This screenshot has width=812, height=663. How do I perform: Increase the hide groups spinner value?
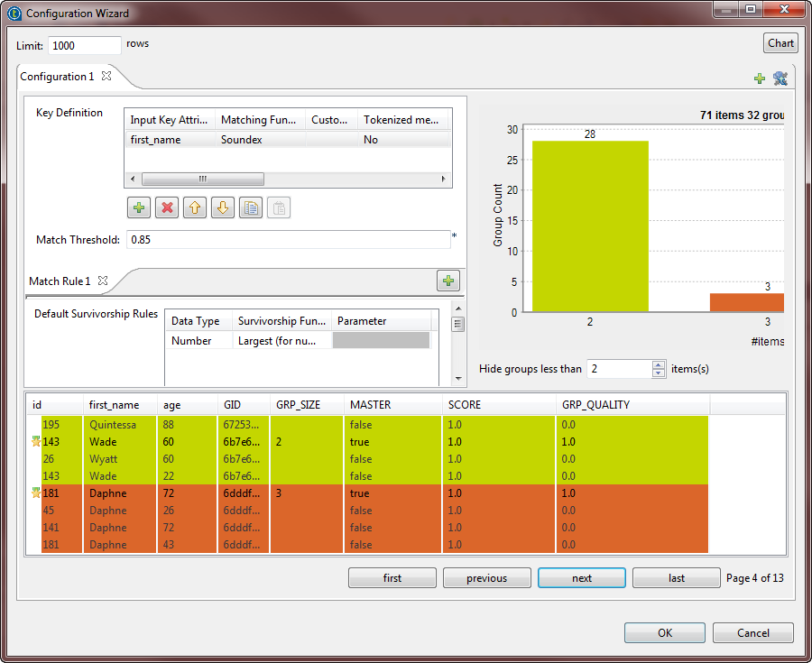pyautogui.click(x=658, y=364)
